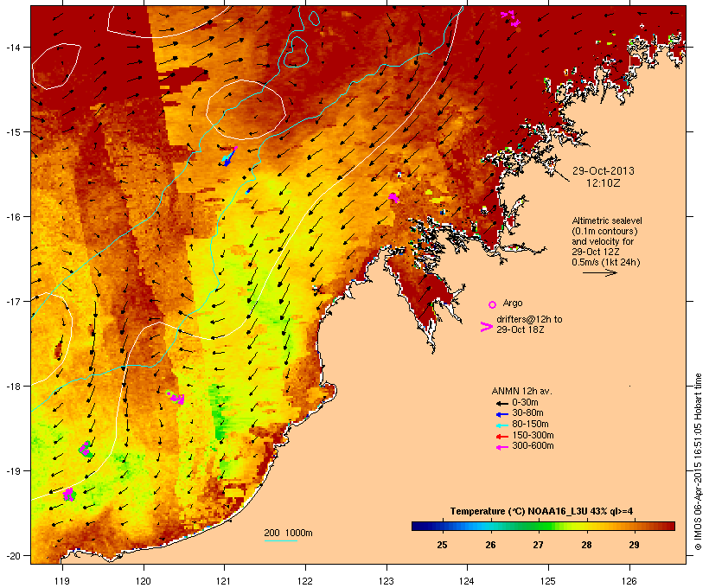The width and height of the screenshot is (709, 588).
Task: Click the 80-150m depth label
Action: (x=530, y=425)
